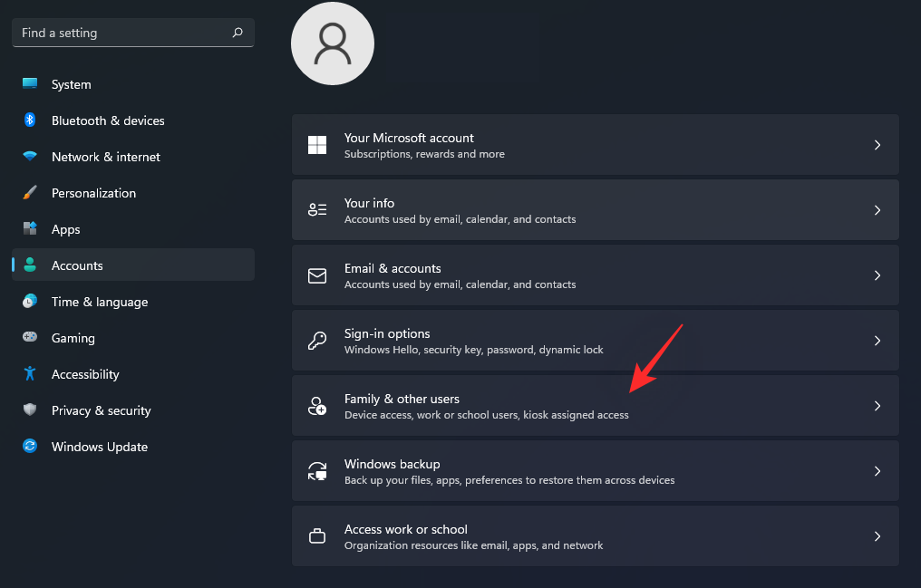
Task: Open Family & other users title
Action: (402, 399)
